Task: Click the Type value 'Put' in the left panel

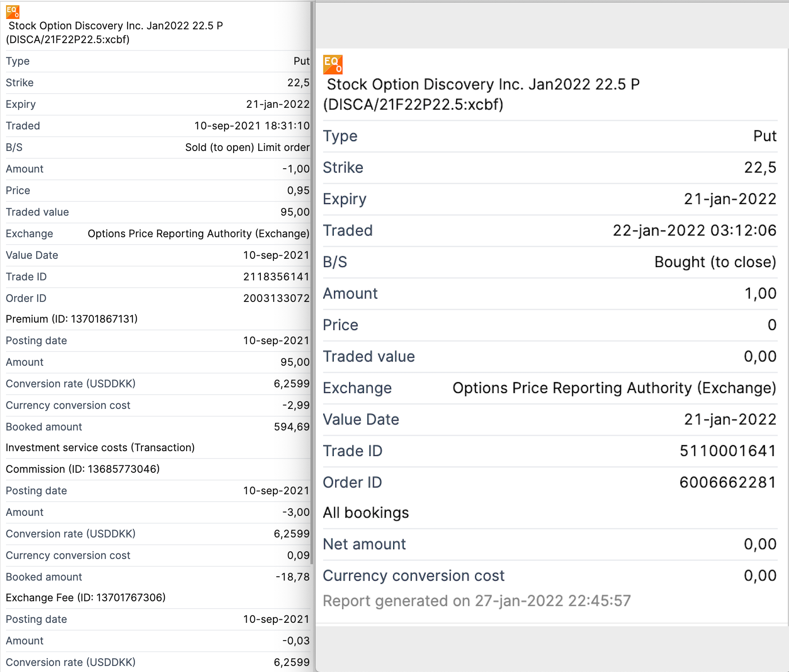Action: (x=302, y=61)
